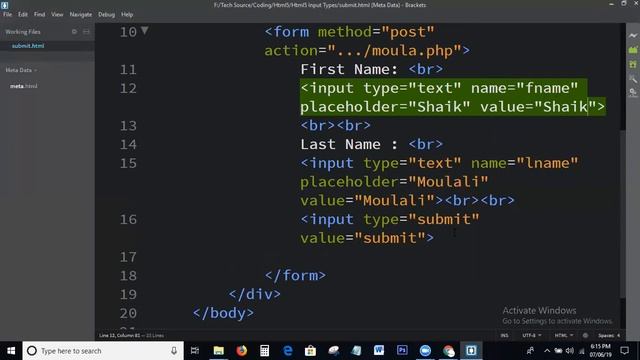The image size is (640, 360).
Task: Click the second green extension icon in sidebar
Action: click(633, 64)
